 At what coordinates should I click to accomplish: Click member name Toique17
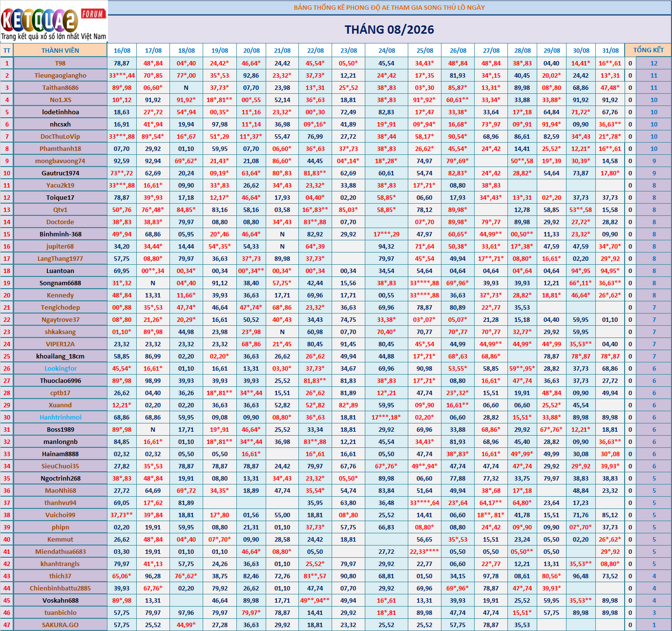(60, 197)
